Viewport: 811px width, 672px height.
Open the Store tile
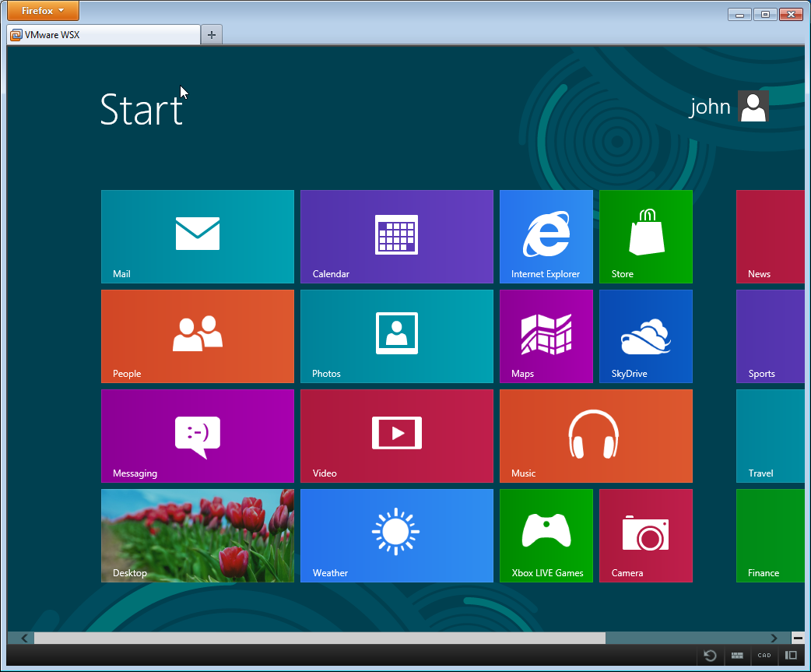coord(645,237)
